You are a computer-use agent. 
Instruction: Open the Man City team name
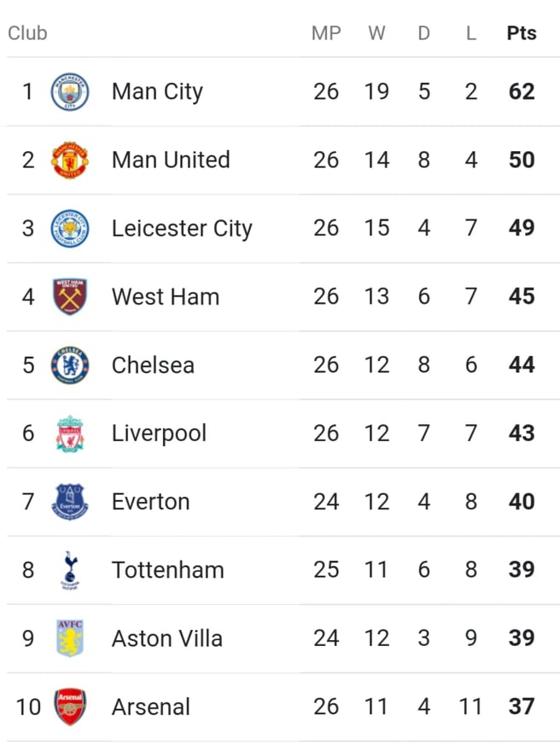157,91
